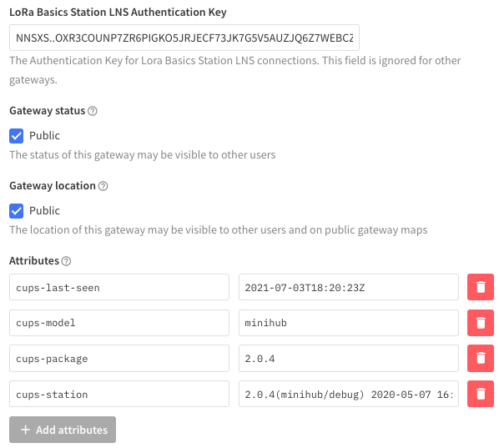The image size is (499, 448).
Task: Click the 2.0.4 value field
Action: (x=349, y=358)
